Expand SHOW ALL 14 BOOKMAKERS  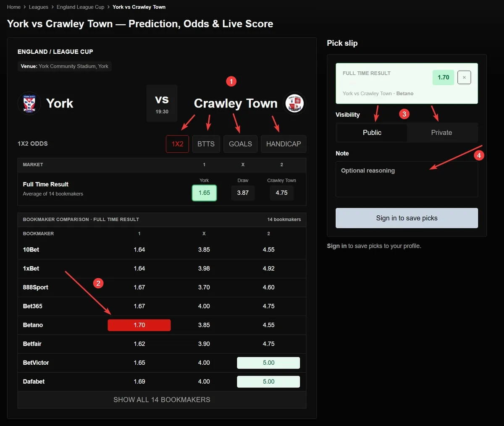(162, 400)
